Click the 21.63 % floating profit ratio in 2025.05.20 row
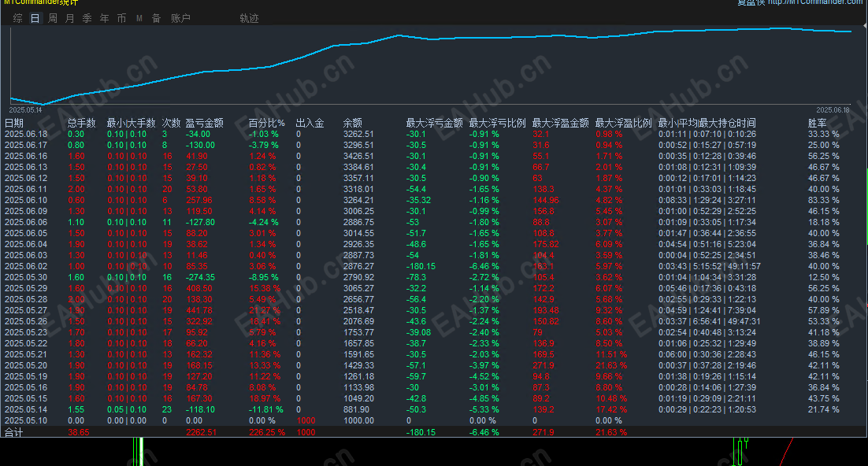The width and height of the screenshot is (868, 466). click(611, 365)
